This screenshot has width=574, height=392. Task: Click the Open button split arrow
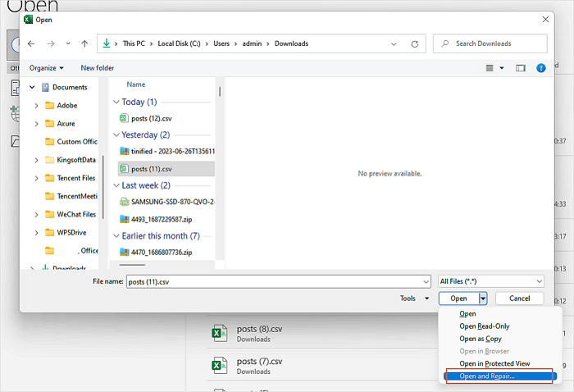click(483, 299)
